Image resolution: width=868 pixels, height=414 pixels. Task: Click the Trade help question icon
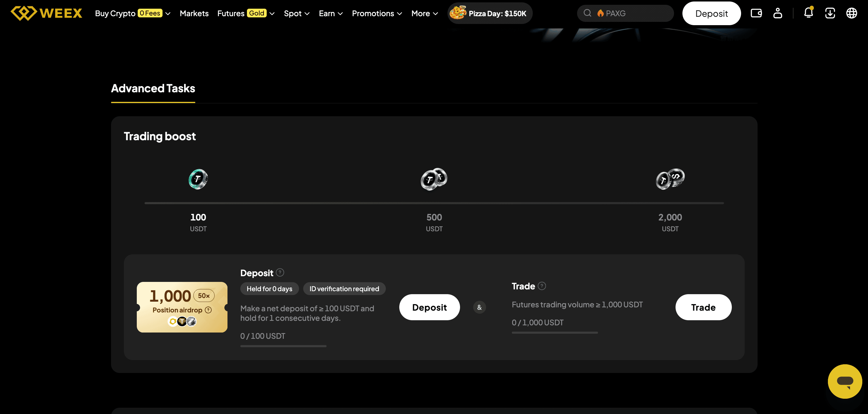point(542,286)
